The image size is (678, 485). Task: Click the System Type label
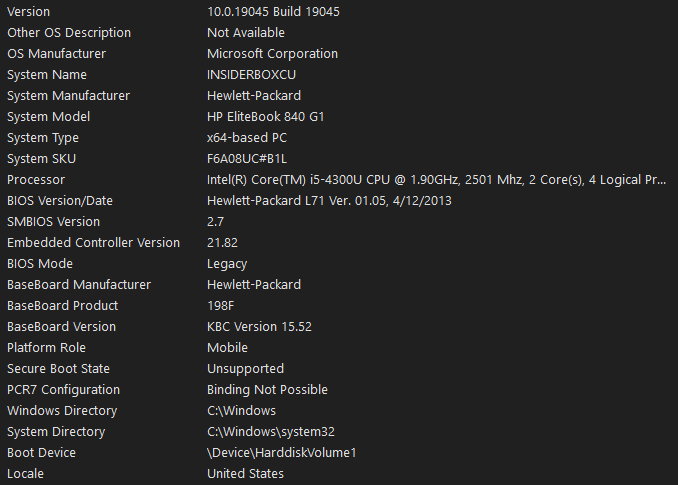point(43,138)
